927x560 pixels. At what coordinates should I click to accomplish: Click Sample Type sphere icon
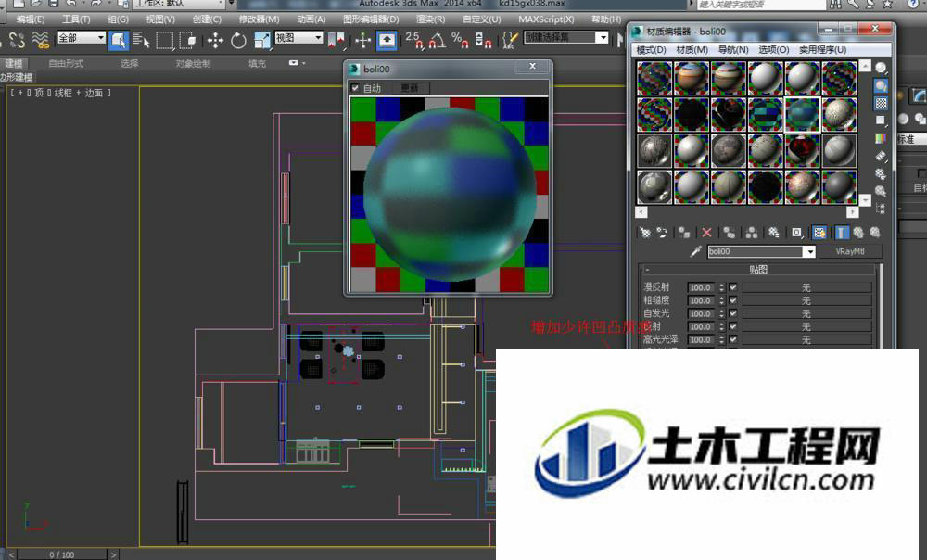coord(881,68)
